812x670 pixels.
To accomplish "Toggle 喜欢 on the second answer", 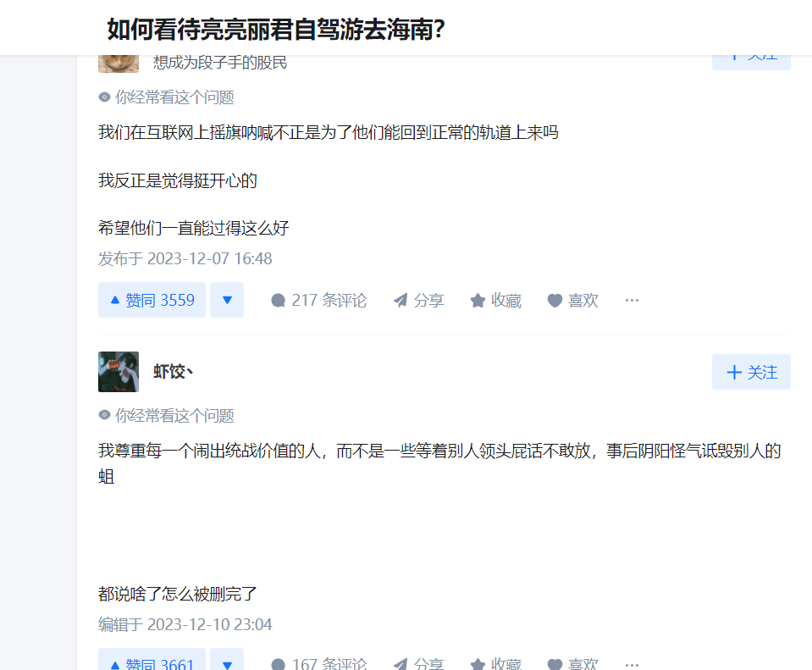I will click(x=572, y=663).
